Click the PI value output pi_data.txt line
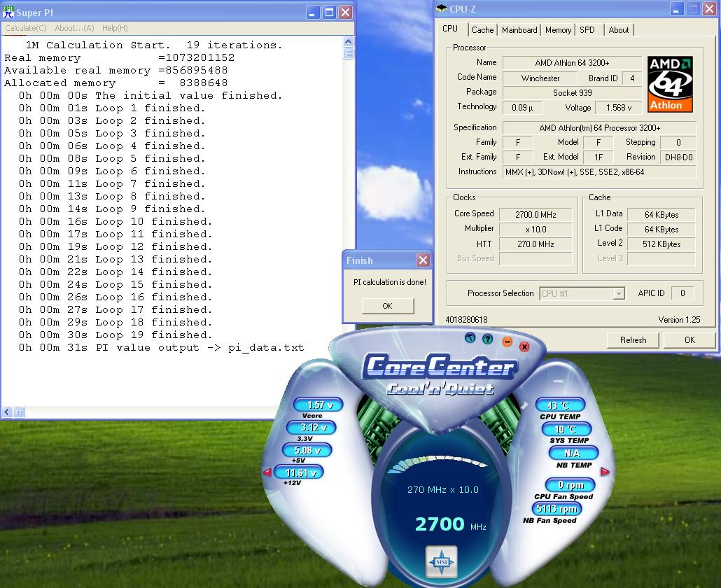 [162, 348]
